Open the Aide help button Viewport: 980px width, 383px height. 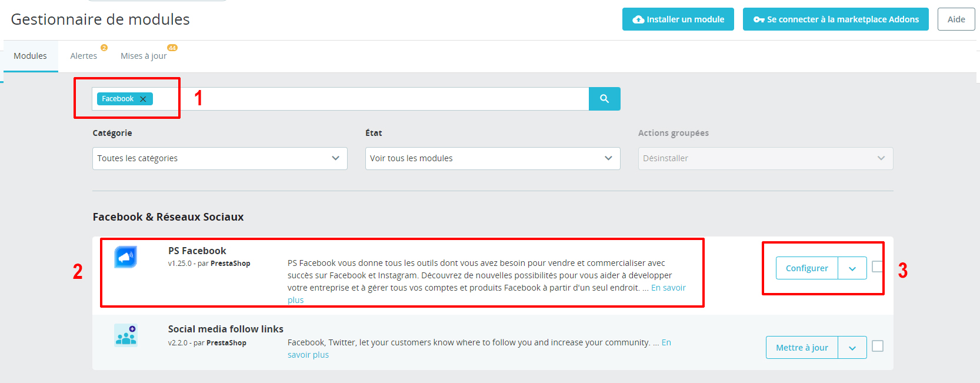956,19
